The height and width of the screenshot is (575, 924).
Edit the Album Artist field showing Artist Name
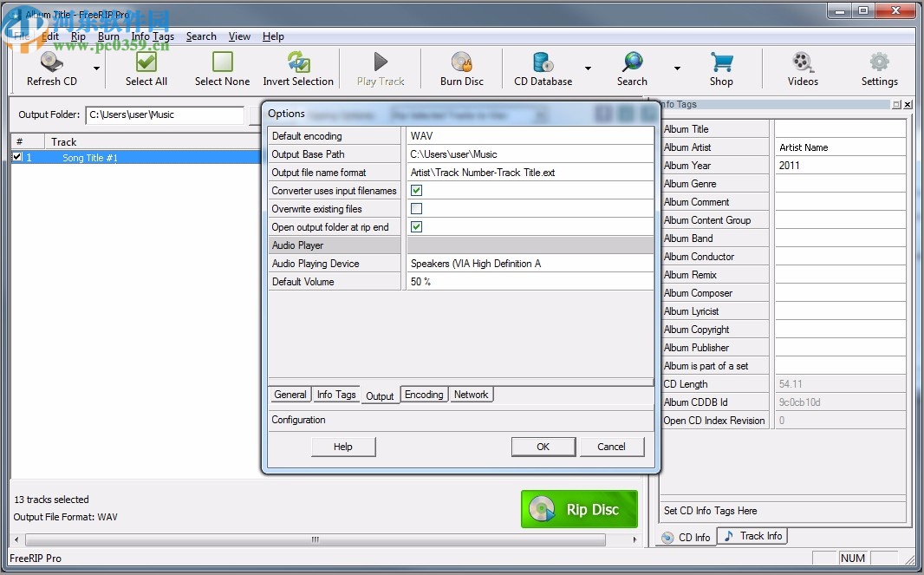click(838, 147)
